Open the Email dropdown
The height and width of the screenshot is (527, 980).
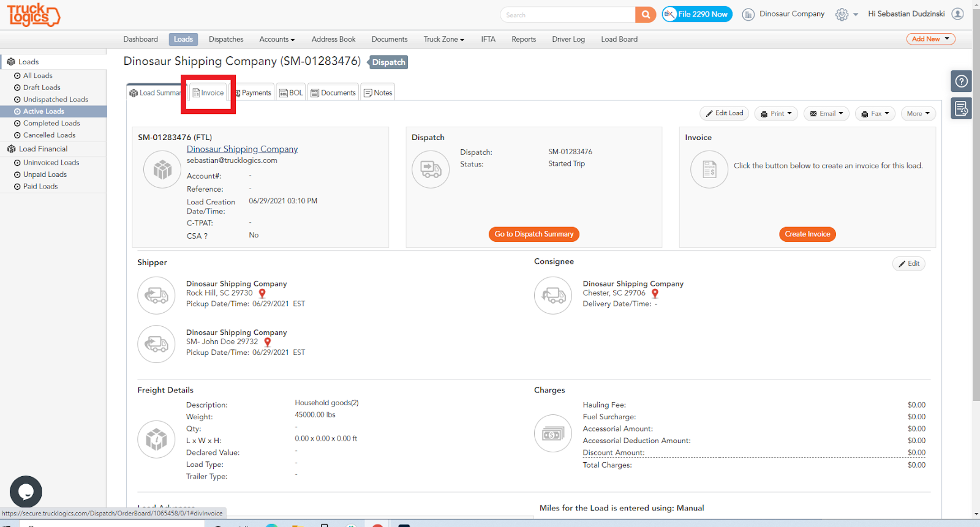(826, 114)
